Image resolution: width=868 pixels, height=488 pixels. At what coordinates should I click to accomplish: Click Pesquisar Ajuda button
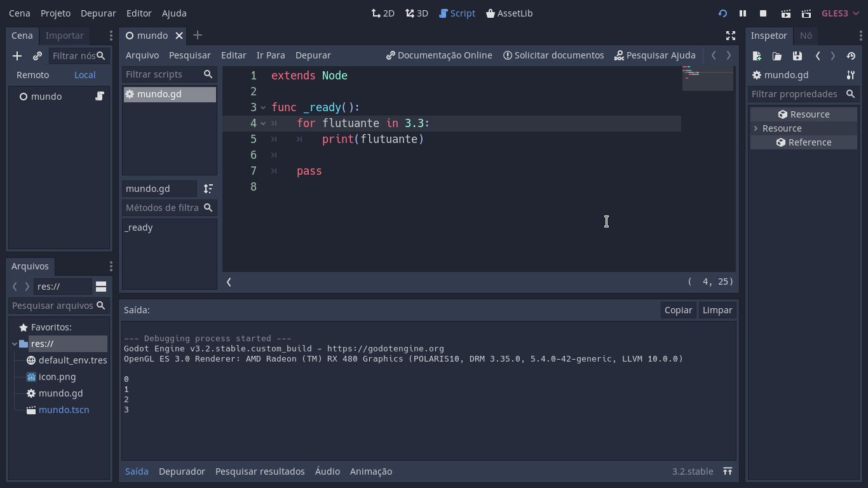(x=655, y=55)
